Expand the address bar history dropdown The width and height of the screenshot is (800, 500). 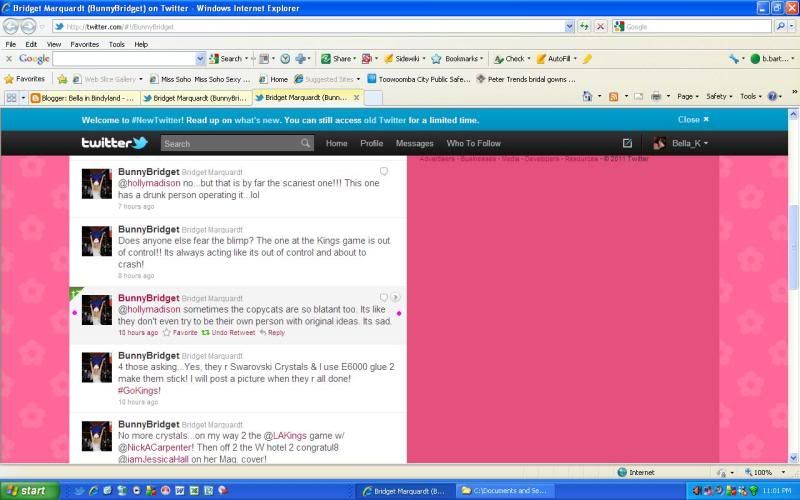570,27
